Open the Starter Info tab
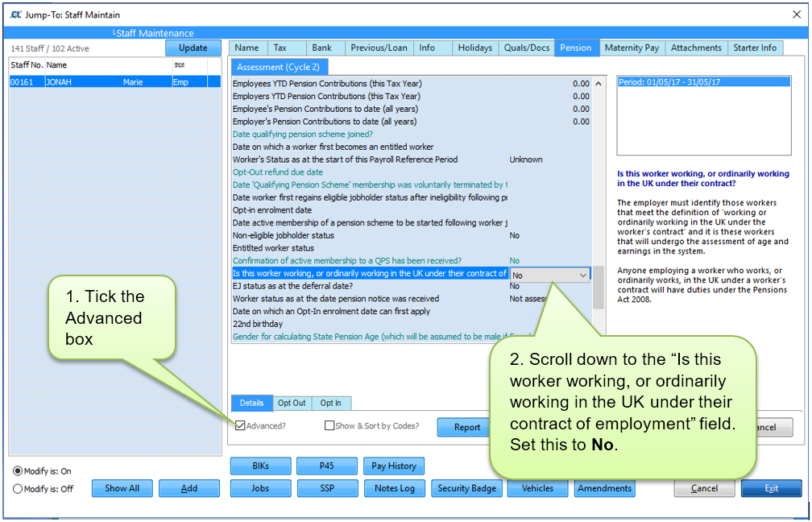The height and width of the screenshot is (522, 812). [755, 48]
